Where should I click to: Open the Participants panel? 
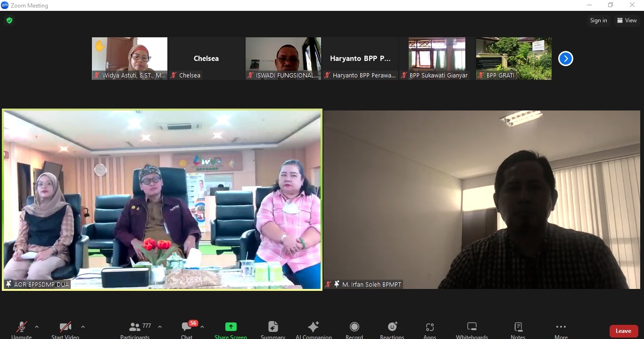coord(135,329)
